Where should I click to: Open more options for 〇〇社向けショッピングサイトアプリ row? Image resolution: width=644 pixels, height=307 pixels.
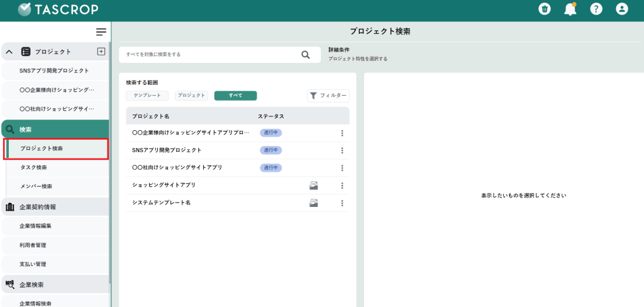pos(342,168)
